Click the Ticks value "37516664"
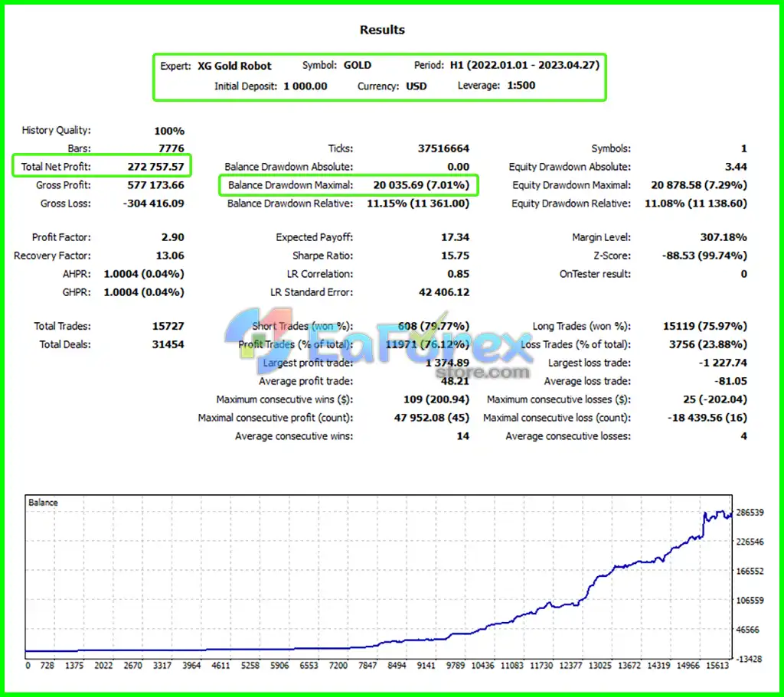Image resolution: width=784 pixels, height=697 pixels. click(443, 148)
